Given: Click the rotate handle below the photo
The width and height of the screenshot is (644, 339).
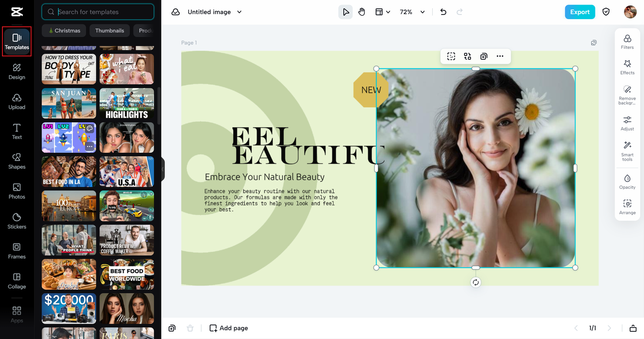Looking at the screenshot, I should (475, 283).
